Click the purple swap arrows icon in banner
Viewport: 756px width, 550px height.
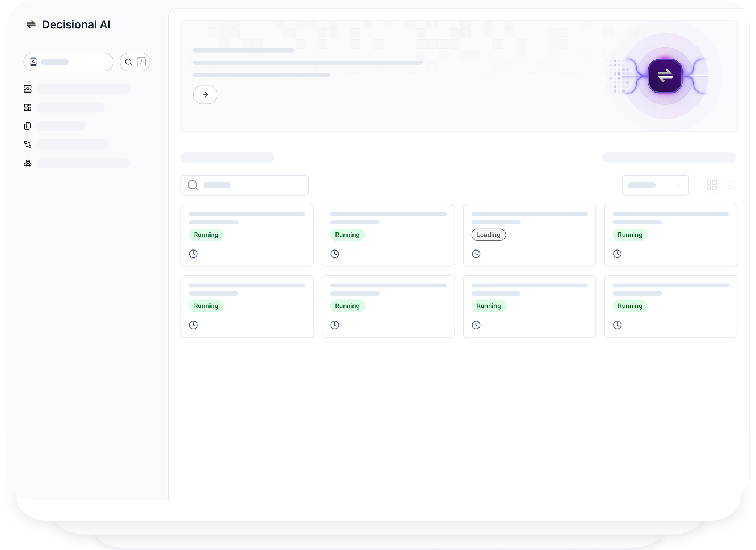point(665,76)
